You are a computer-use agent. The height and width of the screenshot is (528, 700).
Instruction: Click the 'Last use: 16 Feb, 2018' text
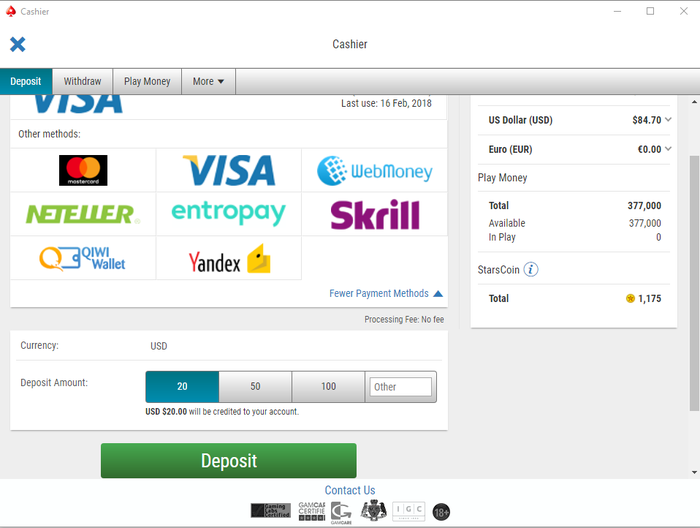(x=386, y=103)
